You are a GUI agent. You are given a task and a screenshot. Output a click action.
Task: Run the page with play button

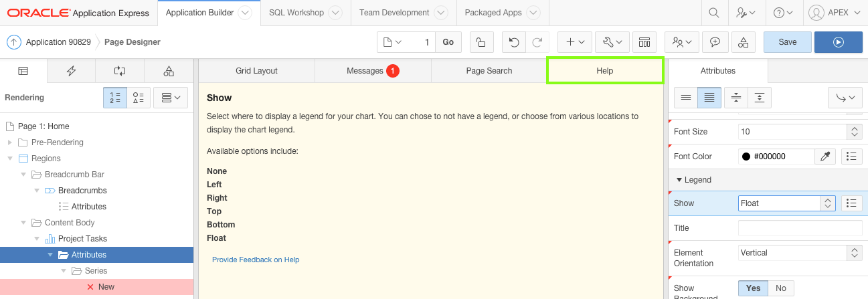838,42
